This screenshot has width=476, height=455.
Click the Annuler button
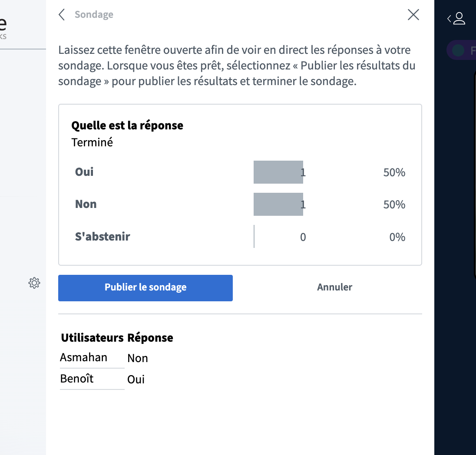334,287
